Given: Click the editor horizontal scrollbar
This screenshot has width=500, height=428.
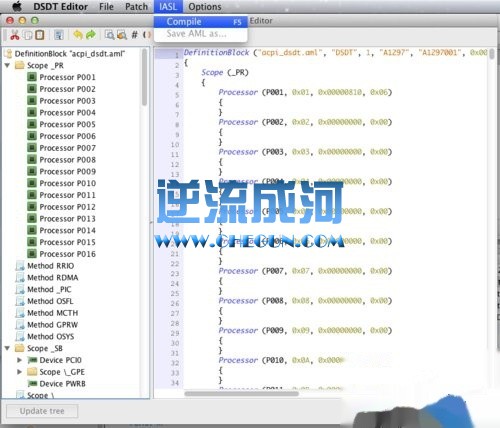Looking at the screenshot, I should [x=242, y=394].
